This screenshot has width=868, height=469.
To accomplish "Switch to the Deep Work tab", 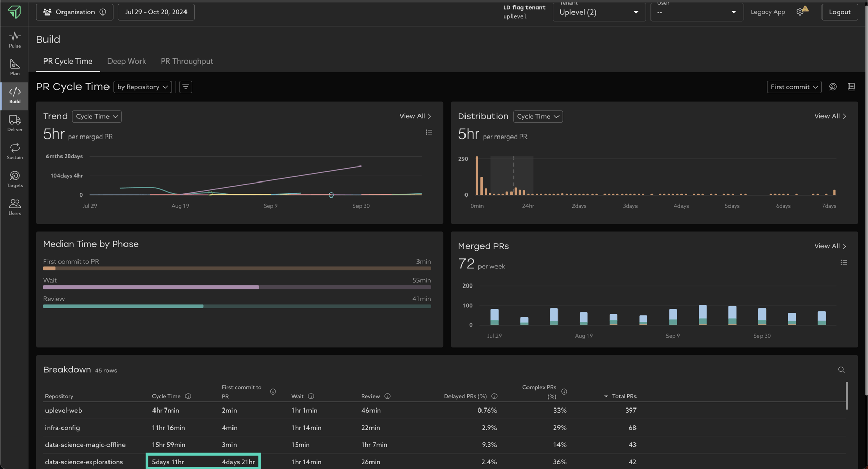I will click(127, 61).
